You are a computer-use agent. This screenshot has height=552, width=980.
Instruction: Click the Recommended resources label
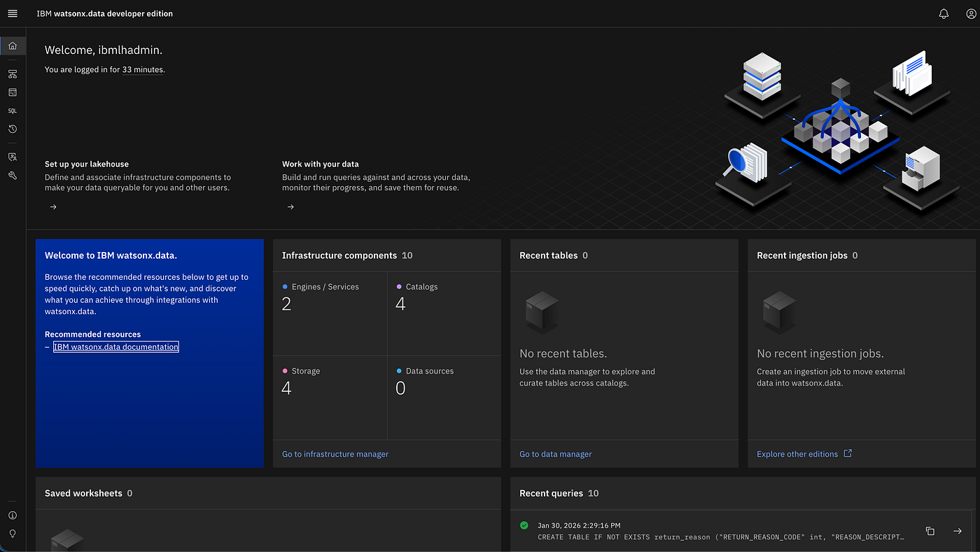tap(92, 334)
